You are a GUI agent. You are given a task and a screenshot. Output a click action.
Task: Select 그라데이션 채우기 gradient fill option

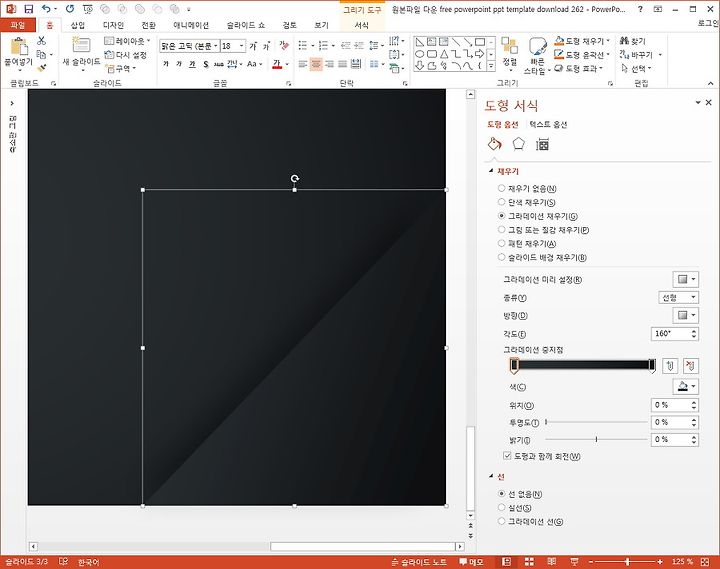pos(537,216)
